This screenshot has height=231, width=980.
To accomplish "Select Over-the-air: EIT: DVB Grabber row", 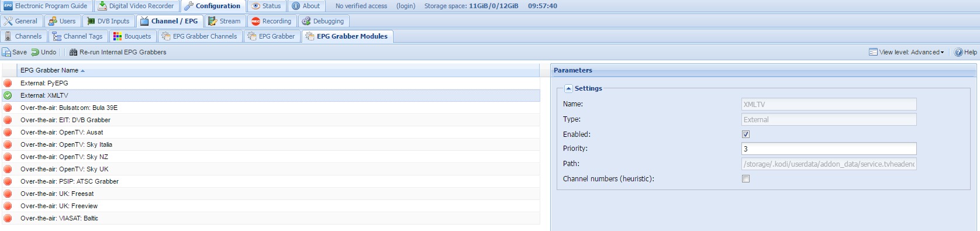I will [270, 120].
